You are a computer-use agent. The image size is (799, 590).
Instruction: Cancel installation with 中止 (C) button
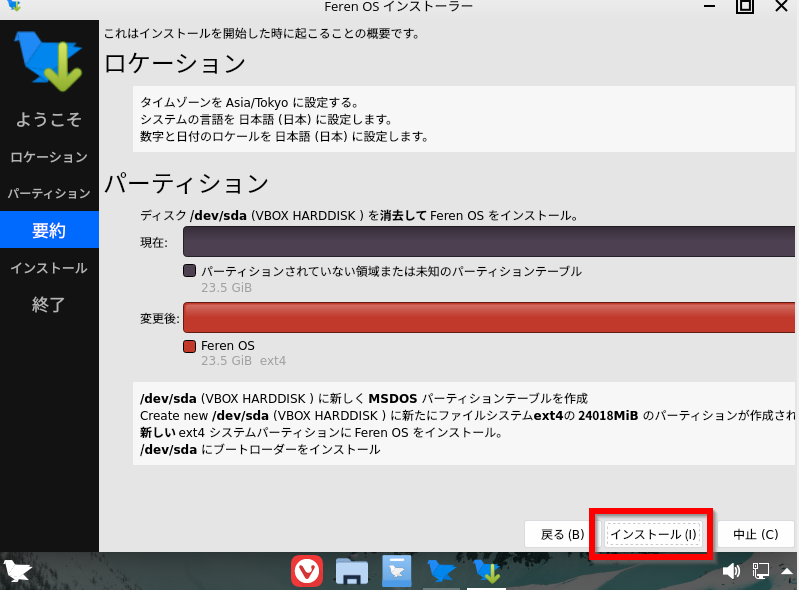[756, 534]
